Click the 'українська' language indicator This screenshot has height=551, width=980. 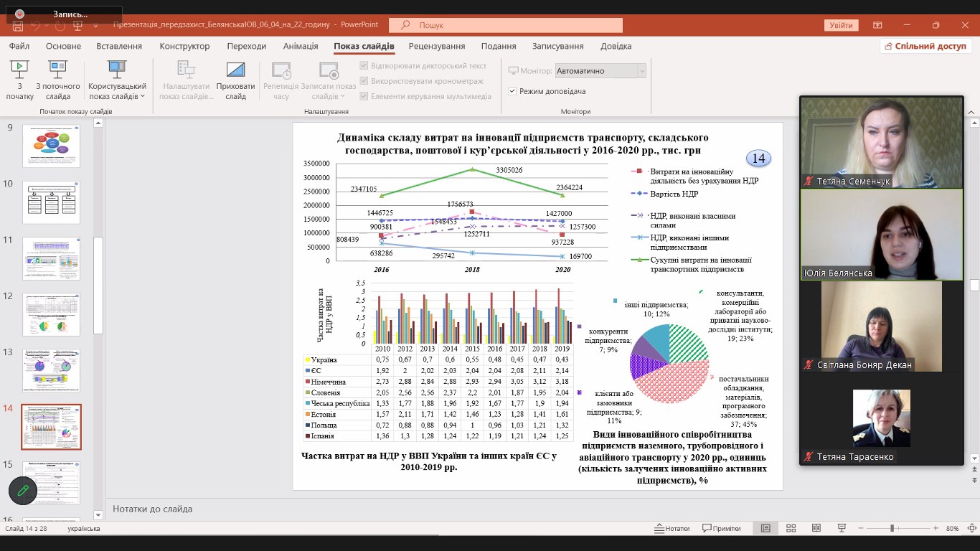pyautogui.click(x=84, y=529)
